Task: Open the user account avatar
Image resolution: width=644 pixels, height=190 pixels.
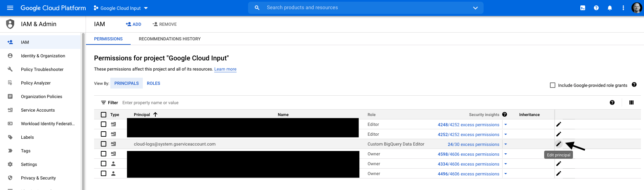Action: click(x=637, y=8)
